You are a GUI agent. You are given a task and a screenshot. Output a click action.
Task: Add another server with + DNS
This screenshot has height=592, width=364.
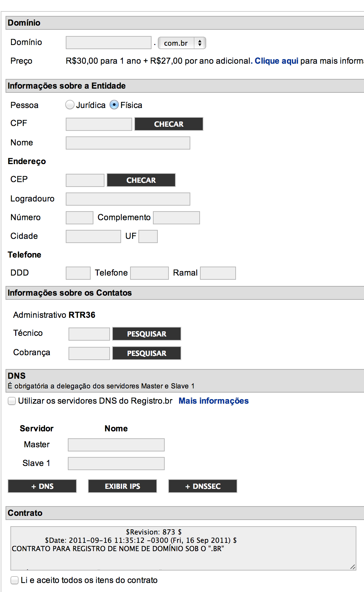tap(42, 486)
